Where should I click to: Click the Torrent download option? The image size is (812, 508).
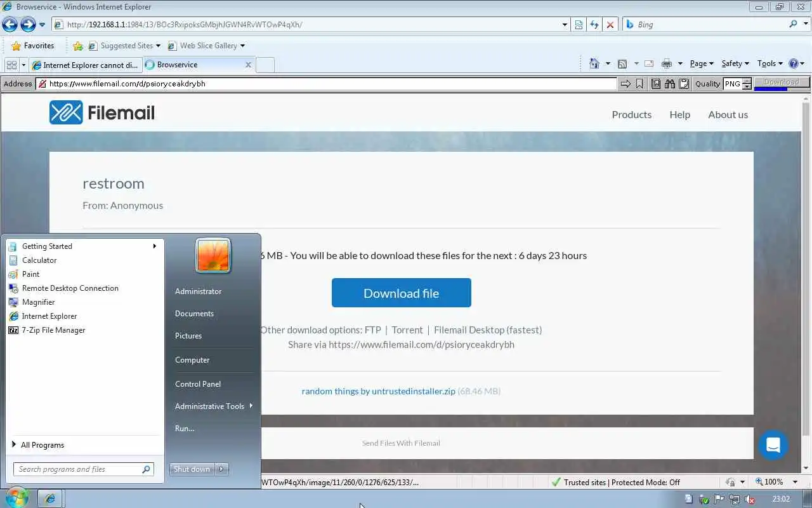(407, 330)
